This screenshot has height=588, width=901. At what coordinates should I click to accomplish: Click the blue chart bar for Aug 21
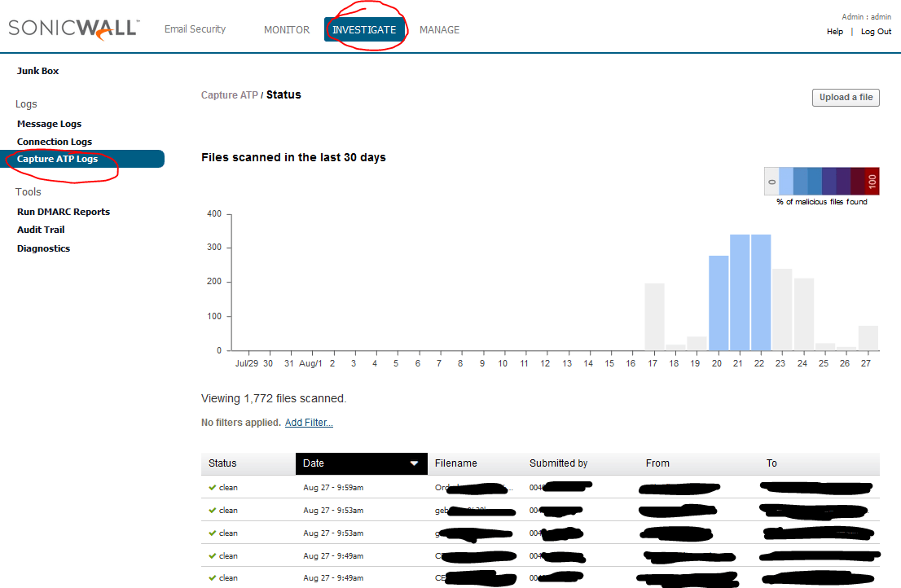tap(740, 292)
